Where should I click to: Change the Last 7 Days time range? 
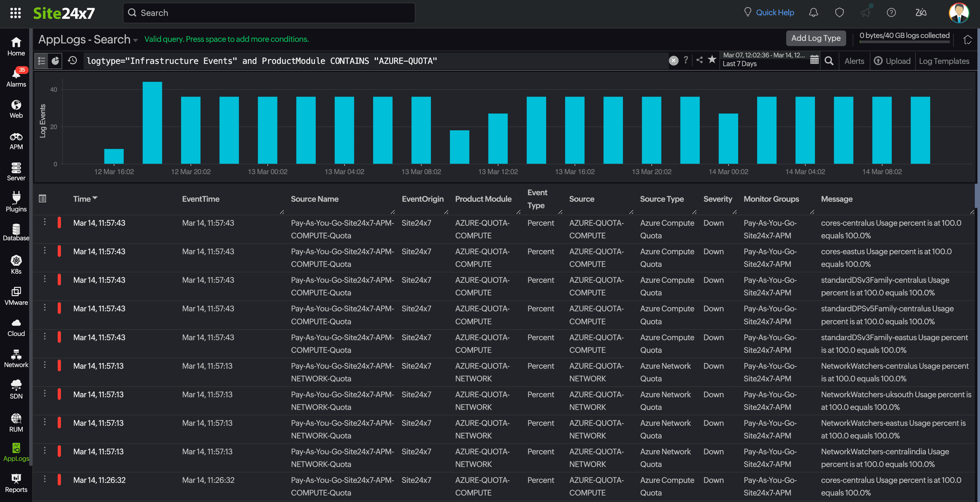point(740,64)
